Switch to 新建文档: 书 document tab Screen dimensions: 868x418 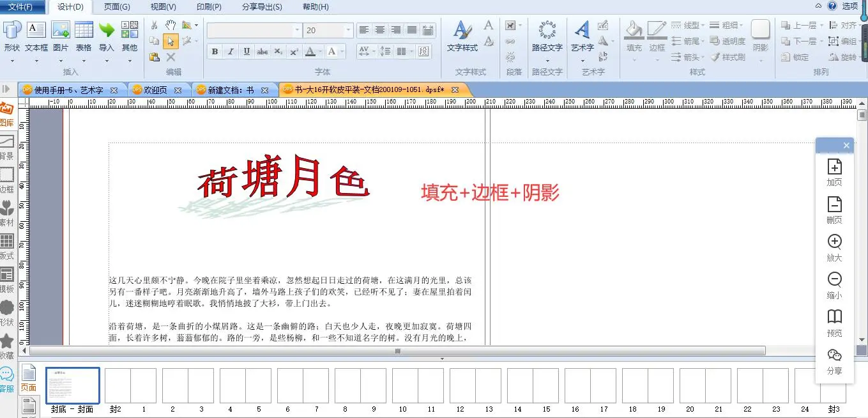[x=231, y=90]
